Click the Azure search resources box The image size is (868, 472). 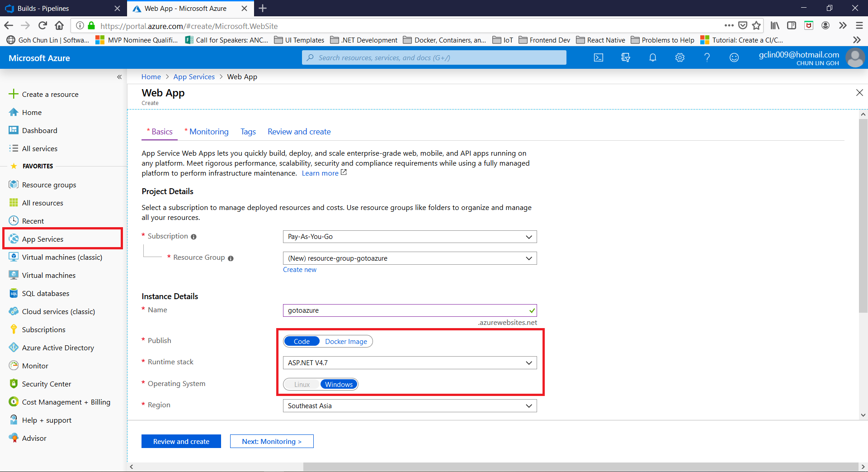point(434,57)
